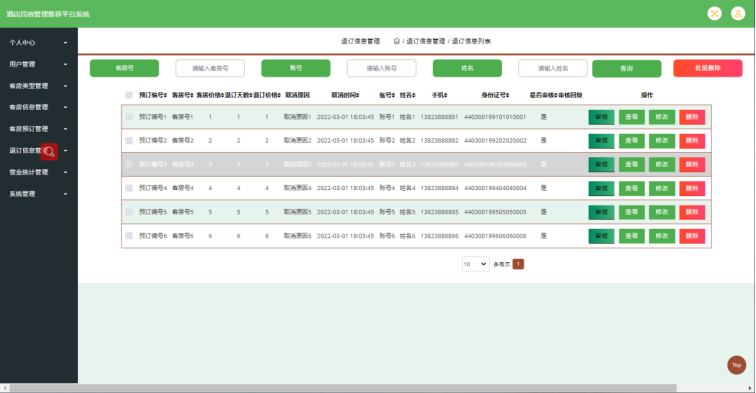Sort by 手机 column sort arrows
756x393 pixels.
point(446,95)
